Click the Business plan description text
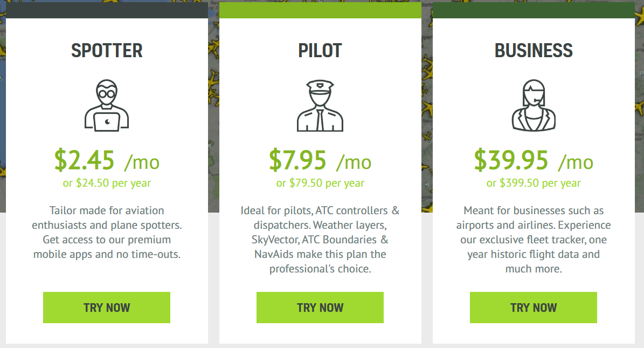644x348 pixels. coord(534,240)
